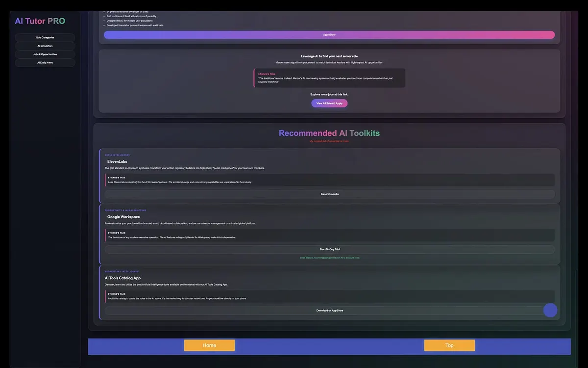
Task: Click the Home button in footer
Action: pyautogui.click(x=209, y=345)
